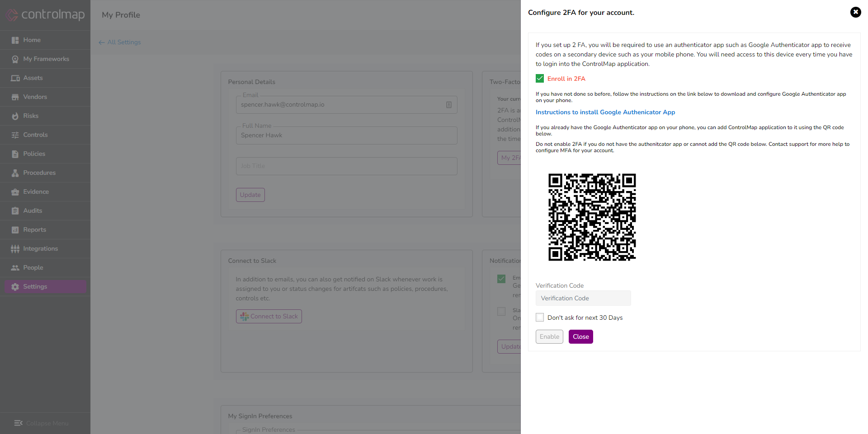Screen dimensions: 868x434
Task: Navigate to Audits
Action: click(45, 211)
